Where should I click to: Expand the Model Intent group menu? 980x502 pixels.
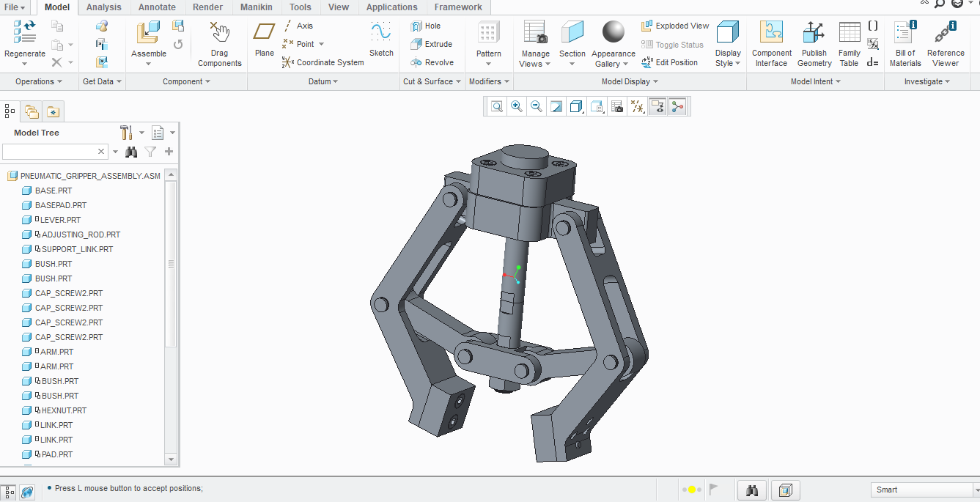tap(816, 81)
